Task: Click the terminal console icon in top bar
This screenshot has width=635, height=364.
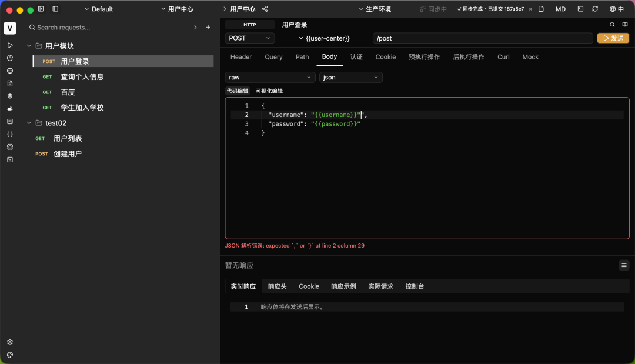Action: (580, 9)
